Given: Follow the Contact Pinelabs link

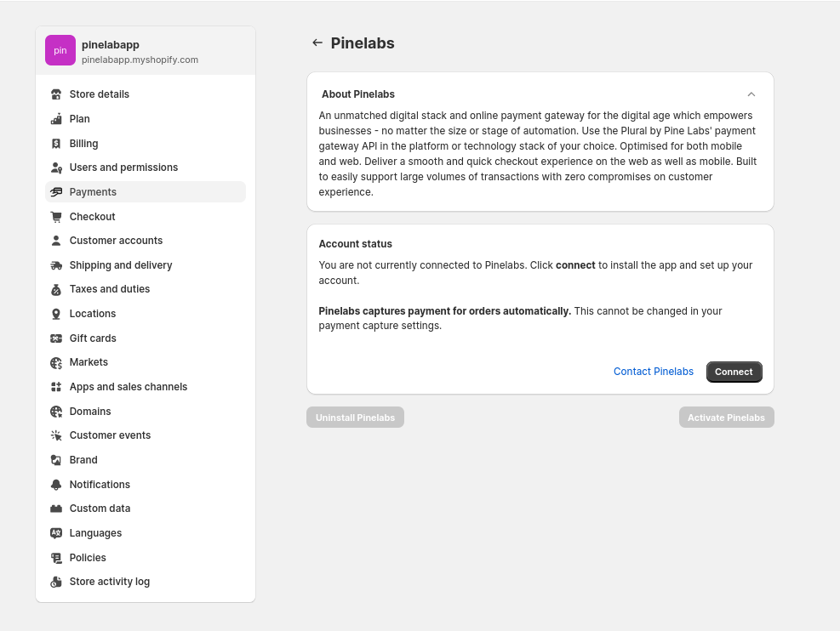Looking at the screenshot, I should pyautogui.click(x=654, y=372).
